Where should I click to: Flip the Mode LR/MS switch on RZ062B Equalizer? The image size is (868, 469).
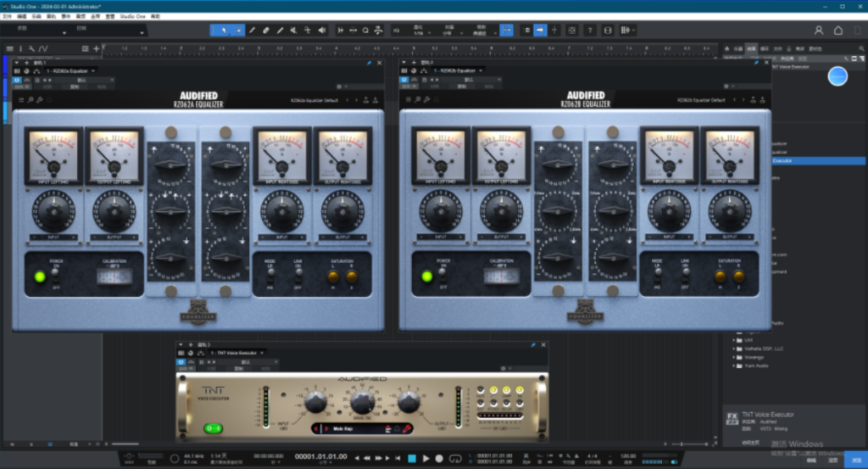click(658, 276)
